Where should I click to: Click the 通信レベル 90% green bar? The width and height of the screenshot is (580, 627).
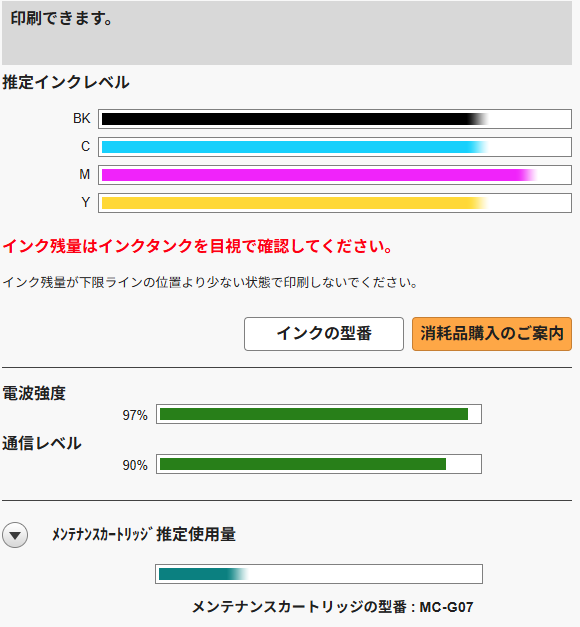coord(319,464)
